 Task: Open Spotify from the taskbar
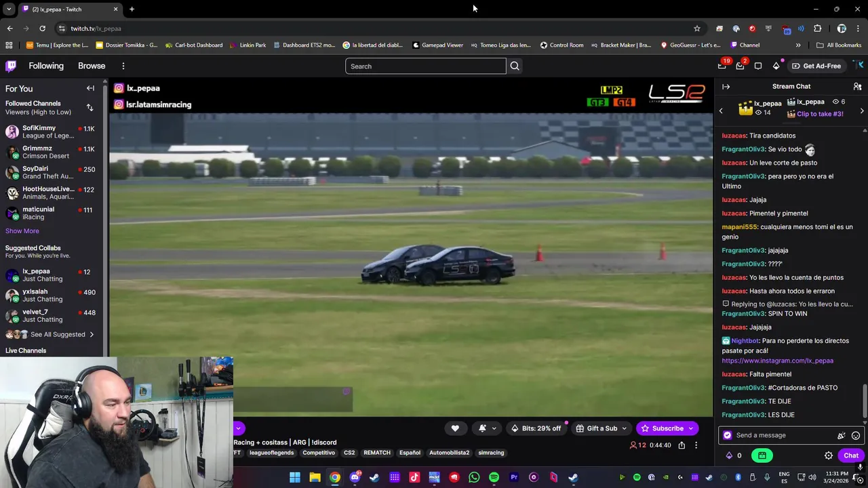[494, 478]
